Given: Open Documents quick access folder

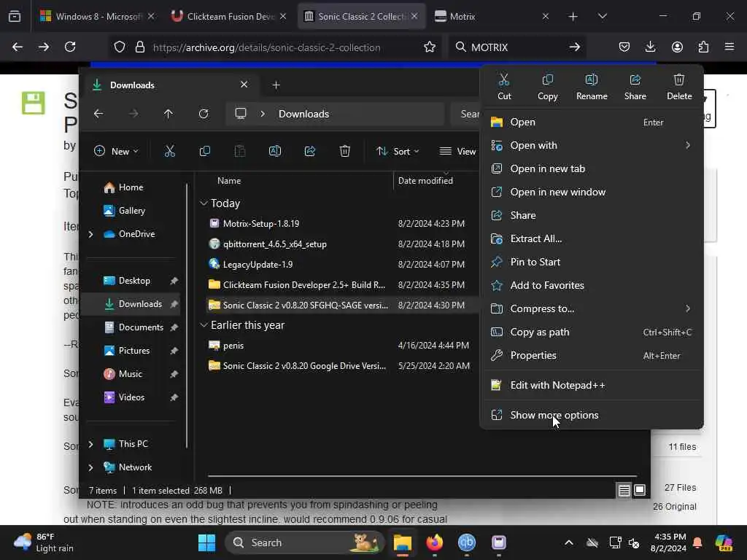Looking at the screenshot, I should point(133,327).
